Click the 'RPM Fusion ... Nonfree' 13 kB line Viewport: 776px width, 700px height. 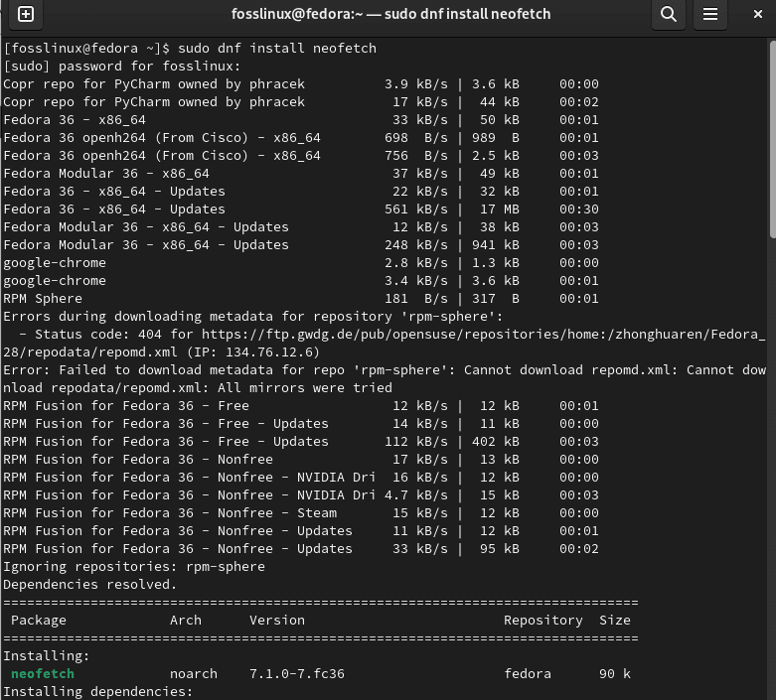(x=301, y=460)
